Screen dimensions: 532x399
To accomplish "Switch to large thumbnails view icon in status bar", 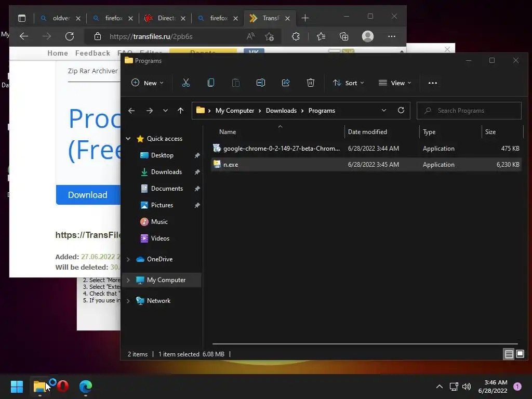I will [520, 354].
